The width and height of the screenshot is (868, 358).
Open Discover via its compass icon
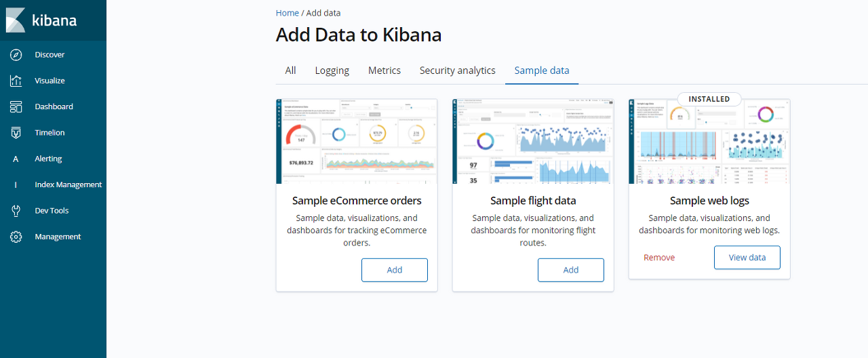16,55
